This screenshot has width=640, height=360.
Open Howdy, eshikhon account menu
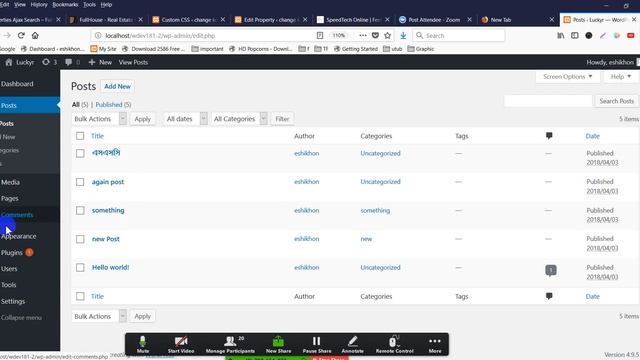[x=613, y=62]
